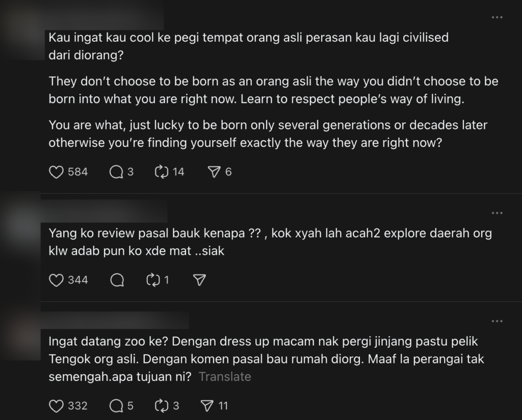Viewport: 522px width, 420px height.
Task: Share the 'Yang ko review' comment
Action: [x=200, y=280]
